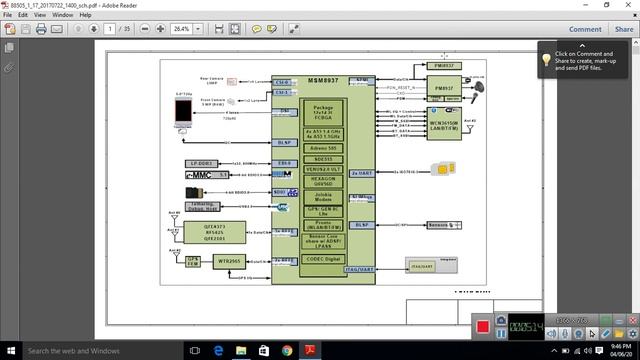Click the network icon in system tray

pos(577,351)
